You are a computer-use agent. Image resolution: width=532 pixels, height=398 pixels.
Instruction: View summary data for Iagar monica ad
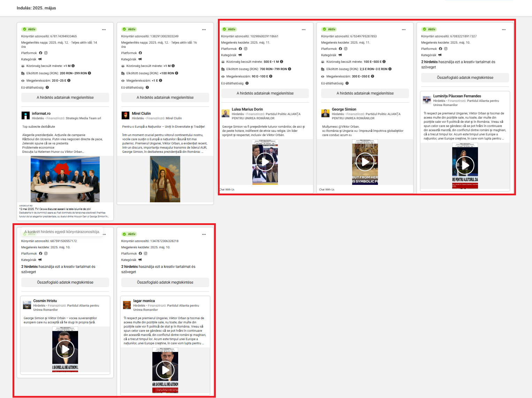[165, 283]
